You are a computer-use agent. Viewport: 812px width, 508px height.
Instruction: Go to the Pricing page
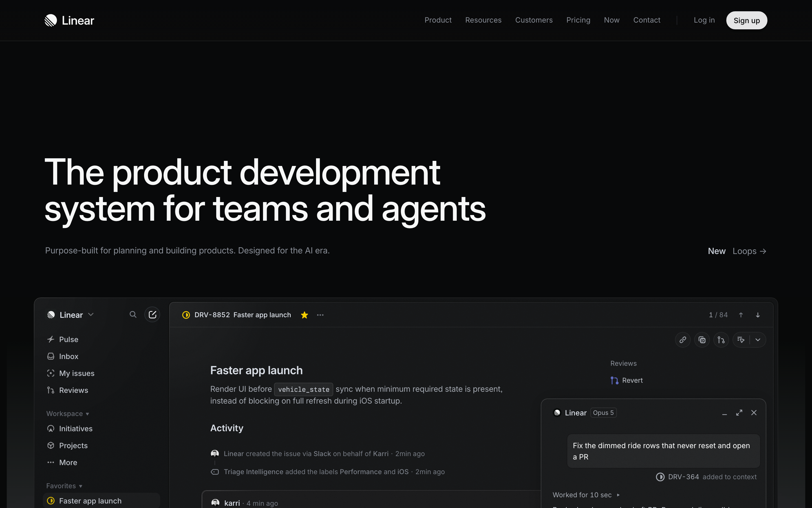pyautogui.click(x=578, y=20)
